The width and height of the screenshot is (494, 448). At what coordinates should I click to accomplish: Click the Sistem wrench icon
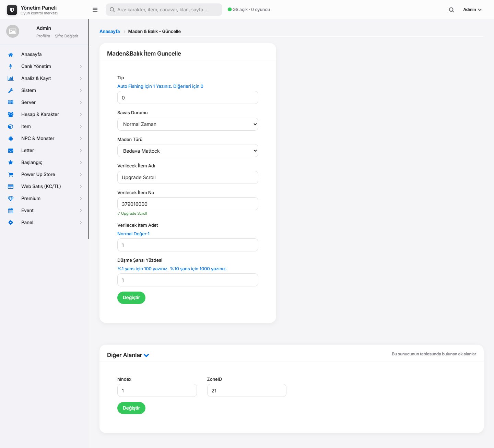click(11, 91)
